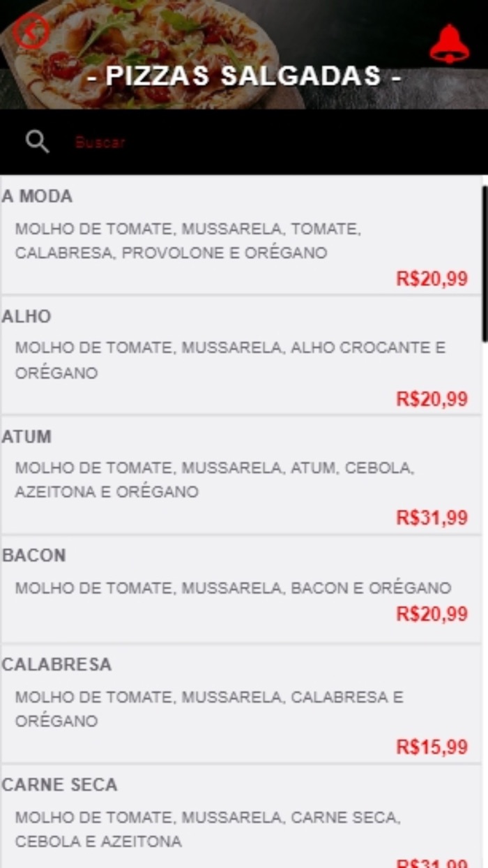Click the R$20,99 price of A MODA

(432, 278)
